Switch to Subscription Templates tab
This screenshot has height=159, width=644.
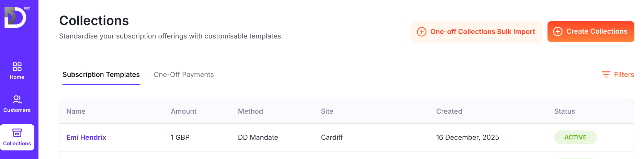(x=101, y=75)
